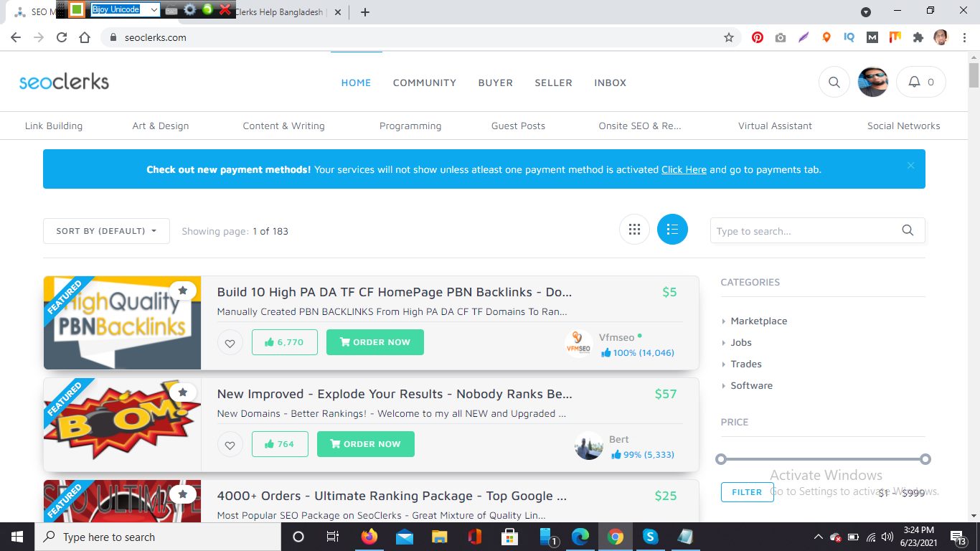Click the seoclerks logo
This screenshot has height=551, width=980.
63,81
